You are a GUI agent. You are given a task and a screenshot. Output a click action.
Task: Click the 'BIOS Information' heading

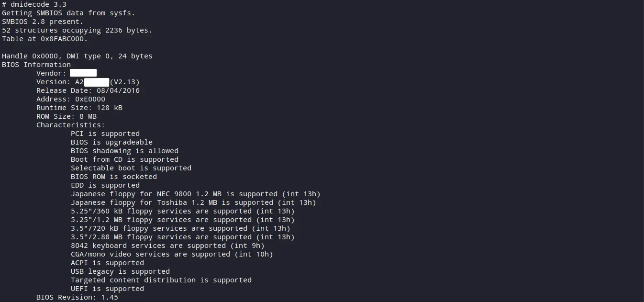click(36, 65)
